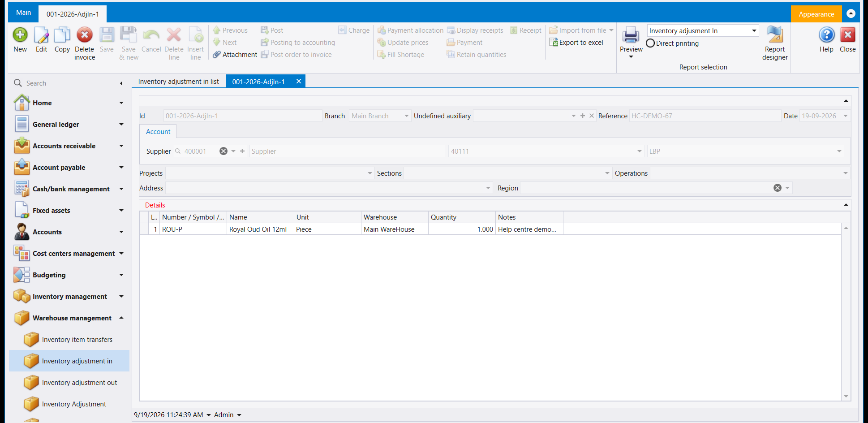Select the Royal Oud Oil 12ml cell
This screenshot has width=868, height=423.
pos(260,229)
